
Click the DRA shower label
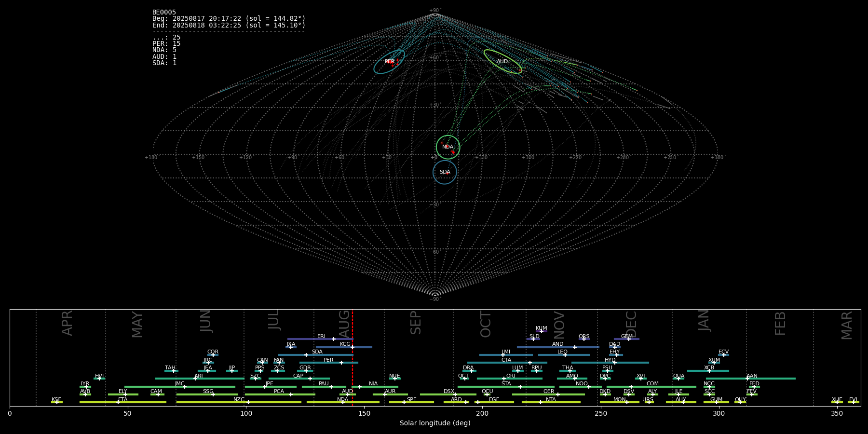pyautogui.click(x=468, y=368)
